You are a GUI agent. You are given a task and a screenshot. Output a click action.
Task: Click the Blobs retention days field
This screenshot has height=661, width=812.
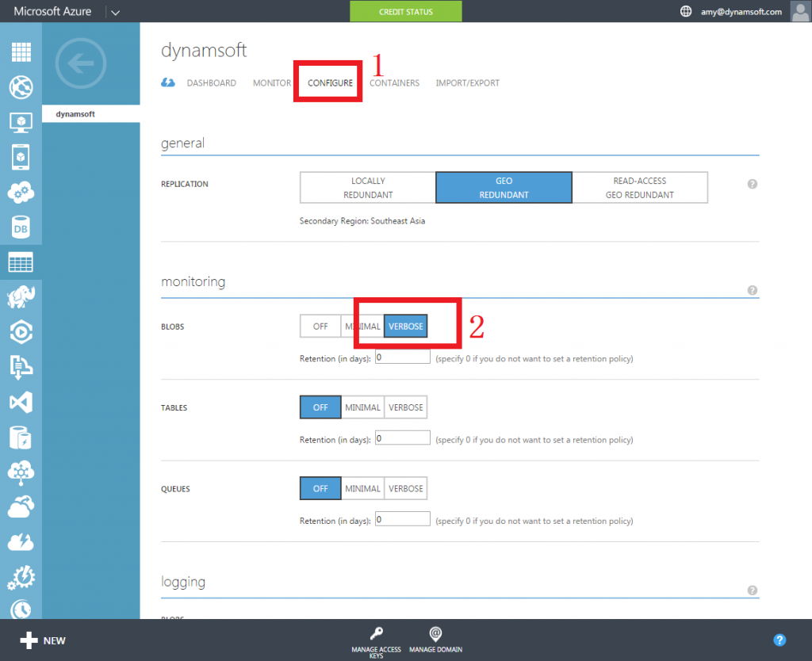(403, 357)
